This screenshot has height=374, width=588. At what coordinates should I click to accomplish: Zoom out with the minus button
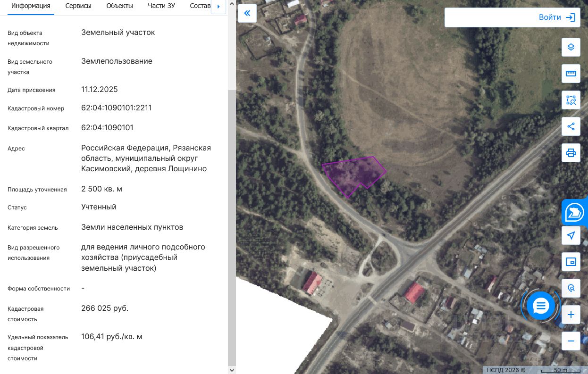click(571, 341)
